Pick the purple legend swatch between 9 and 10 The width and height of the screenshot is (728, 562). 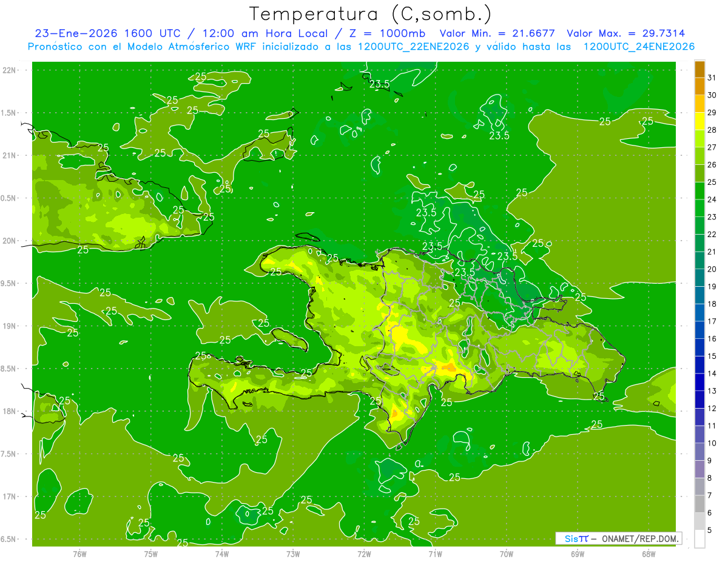pos(699,452)
